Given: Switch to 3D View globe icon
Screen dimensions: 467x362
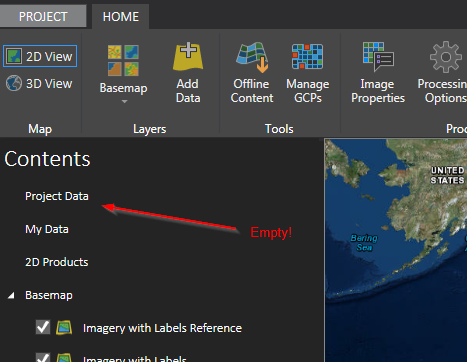Looking at the screenshot, I should pyautogui.click(x=14, y=83).
